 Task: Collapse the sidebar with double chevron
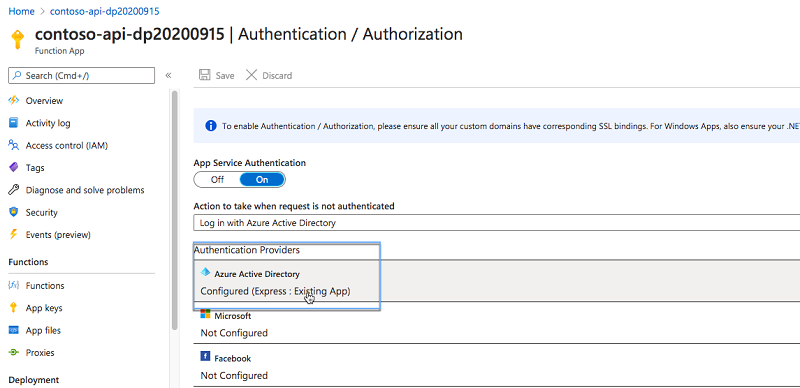(168, 76)
